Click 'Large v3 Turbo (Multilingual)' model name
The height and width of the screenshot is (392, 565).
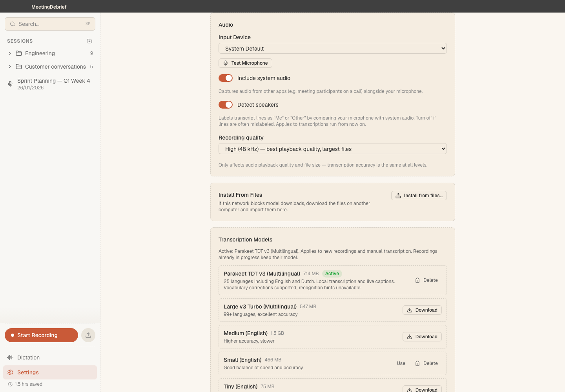tap(260, 307)
